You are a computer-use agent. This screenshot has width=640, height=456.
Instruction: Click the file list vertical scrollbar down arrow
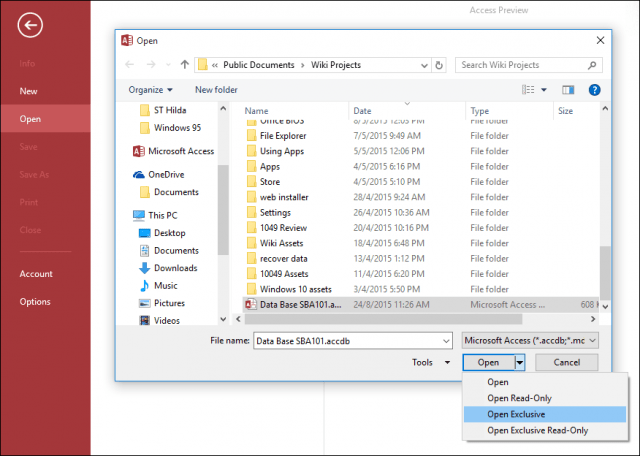[605, 307]
